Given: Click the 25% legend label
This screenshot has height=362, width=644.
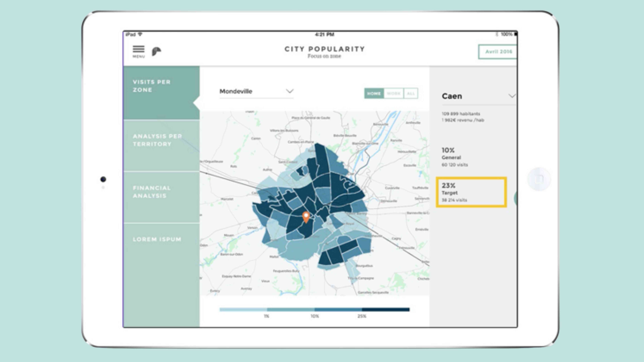Looking at the screenshot, I should [362, 316].
